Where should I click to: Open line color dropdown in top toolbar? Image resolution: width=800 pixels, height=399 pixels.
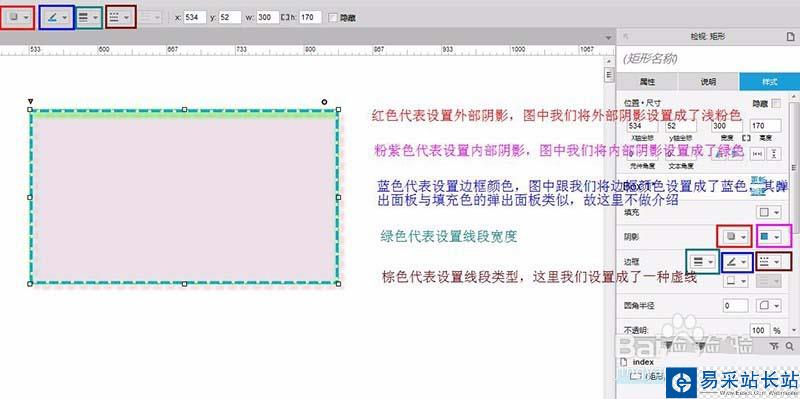(57, 17)
